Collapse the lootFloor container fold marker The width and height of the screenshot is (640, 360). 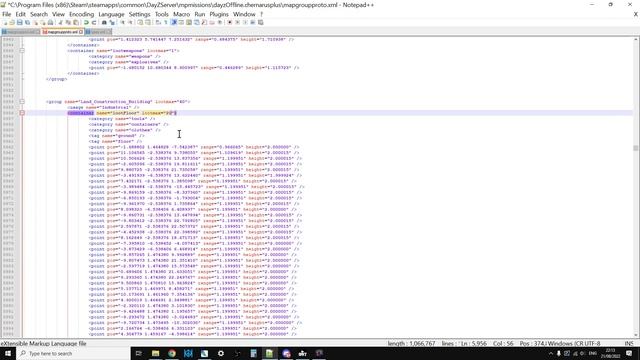pos(22,113)
